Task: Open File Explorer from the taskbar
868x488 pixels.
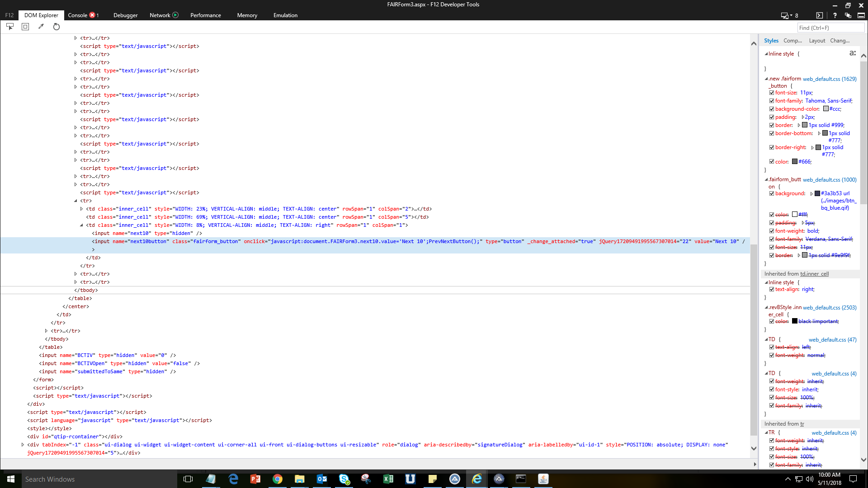Action: (300, 479)
